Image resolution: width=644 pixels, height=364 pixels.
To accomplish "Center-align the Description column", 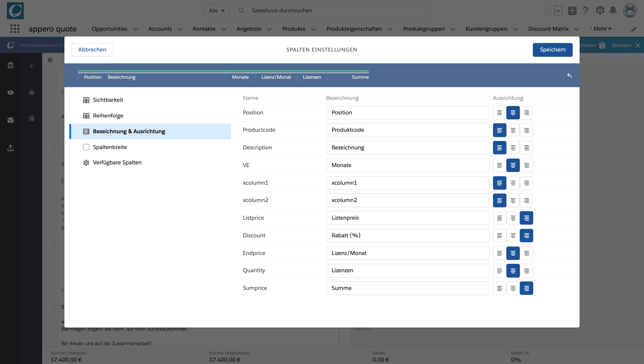I will (513, 148).
